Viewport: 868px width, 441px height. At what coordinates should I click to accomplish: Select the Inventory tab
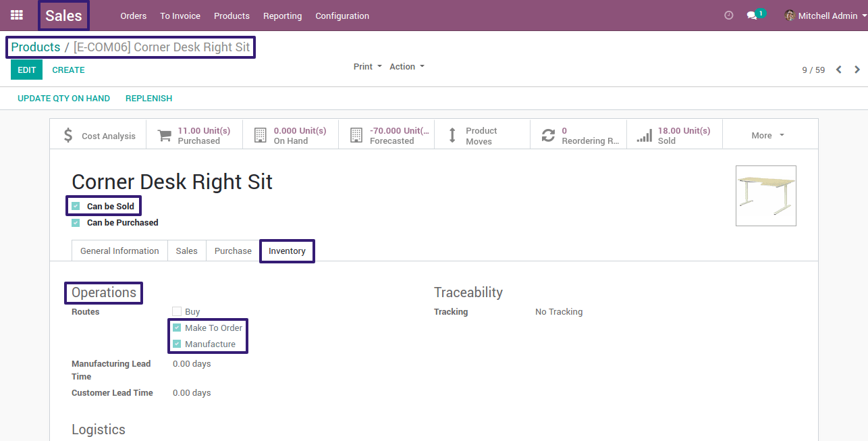287,251
